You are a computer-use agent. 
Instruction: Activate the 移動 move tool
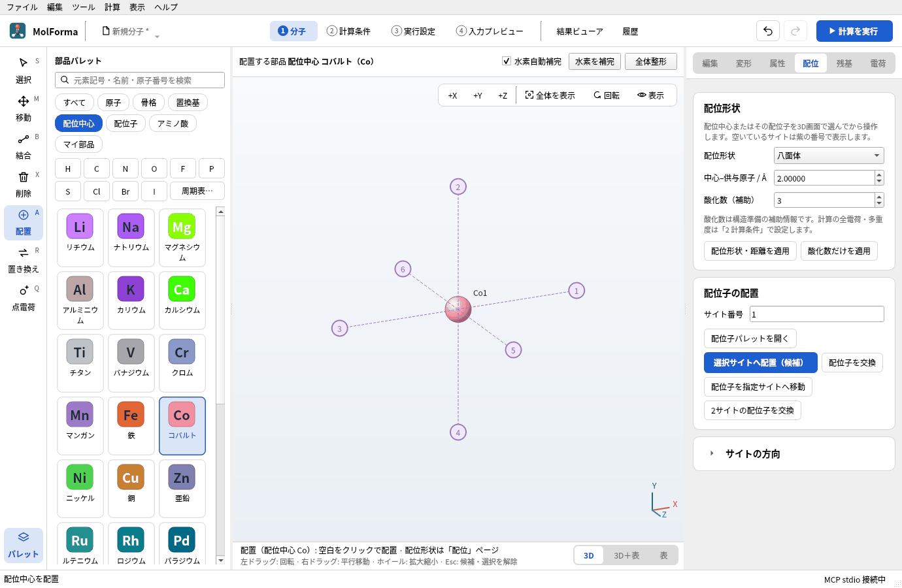(x=24, y=108)
